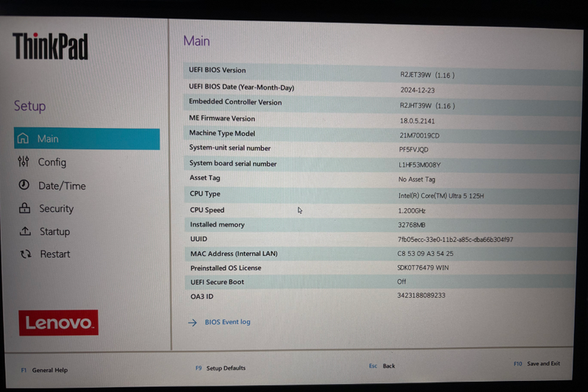Click the Config sliders icon
The height and width of the screenshot is (392, 588).
pos(24,161)
